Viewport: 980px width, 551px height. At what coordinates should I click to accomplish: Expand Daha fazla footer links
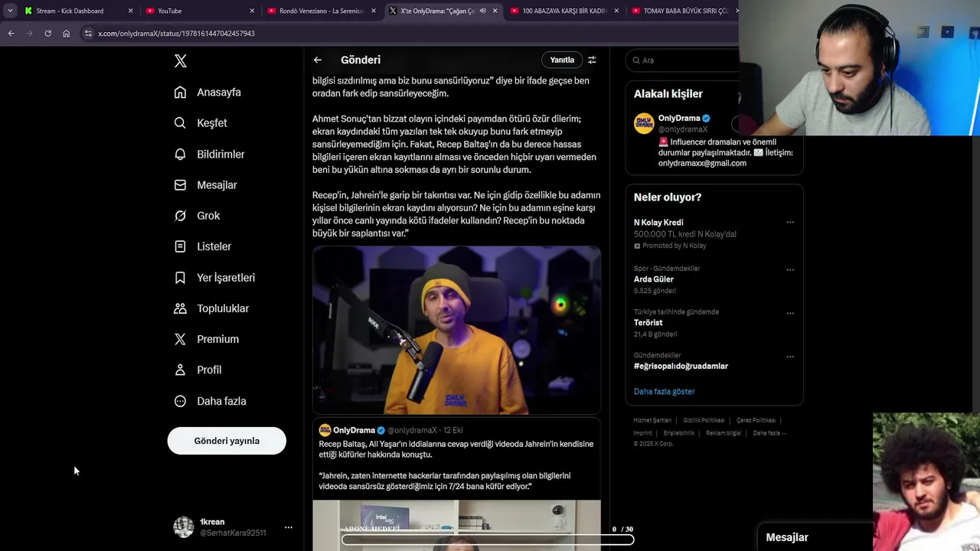click(x=769, y=433)
